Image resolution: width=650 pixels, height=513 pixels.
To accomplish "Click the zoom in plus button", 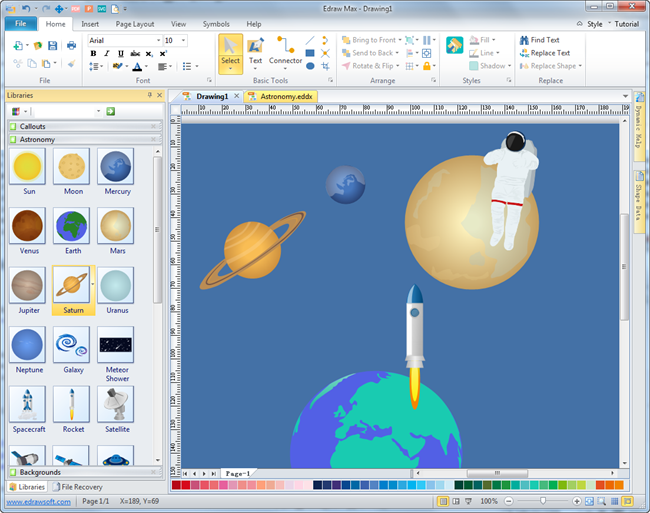I will pyautogui.click(x=576, y=500).
